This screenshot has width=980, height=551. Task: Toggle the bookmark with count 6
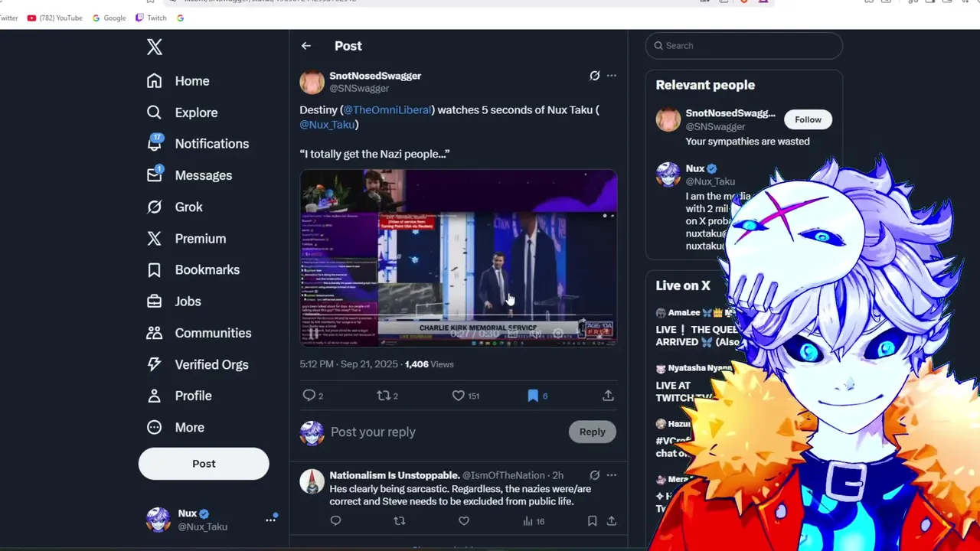click(533, 396)
